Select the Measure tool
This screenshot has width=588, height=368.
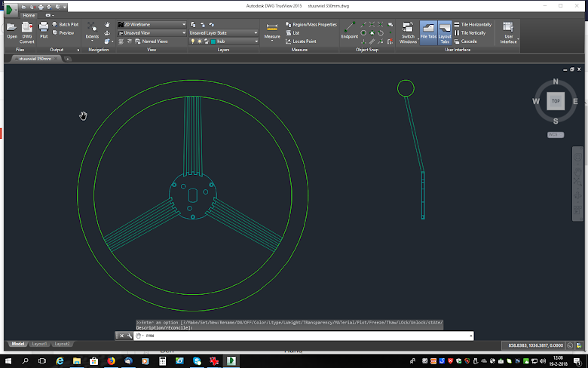(x=271, y=28)
